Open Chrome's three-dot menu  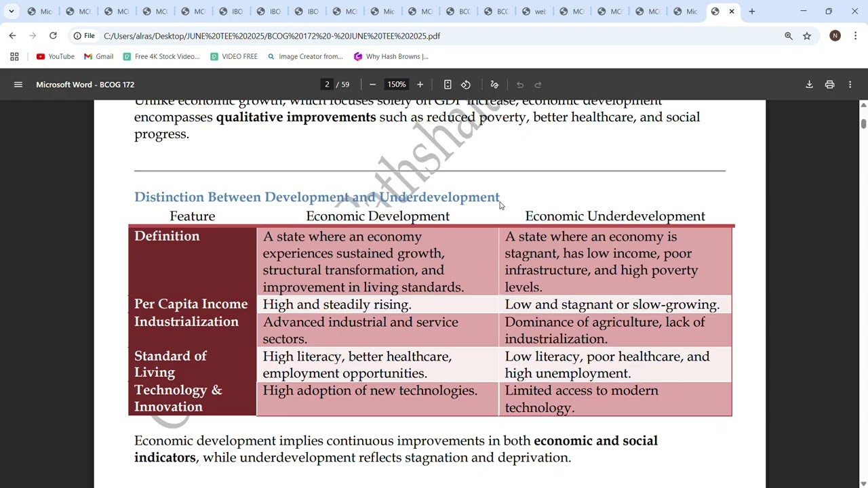click(x=856, y=36)
